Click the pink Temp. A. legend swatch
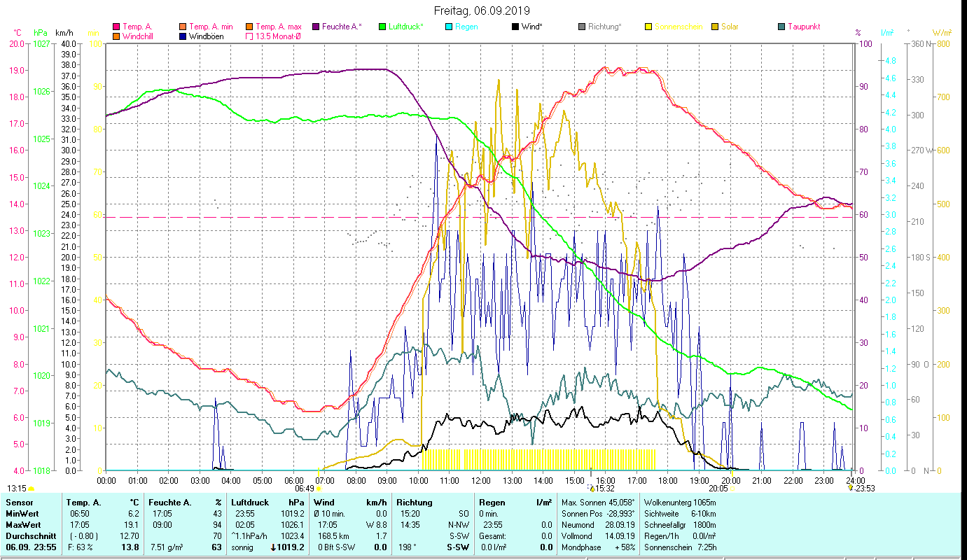Viewport: 967px width, 560px height. (116, 27)
